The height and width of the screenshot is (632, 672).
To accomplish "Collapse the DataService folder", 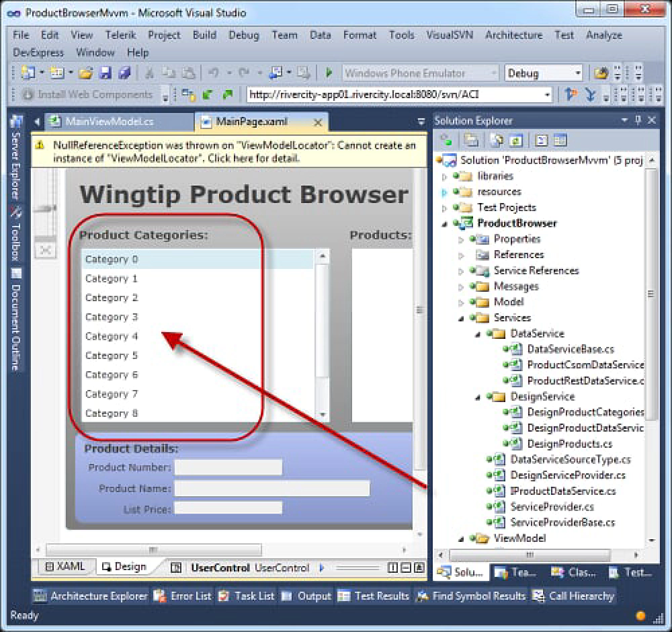I will click(478, 334).
